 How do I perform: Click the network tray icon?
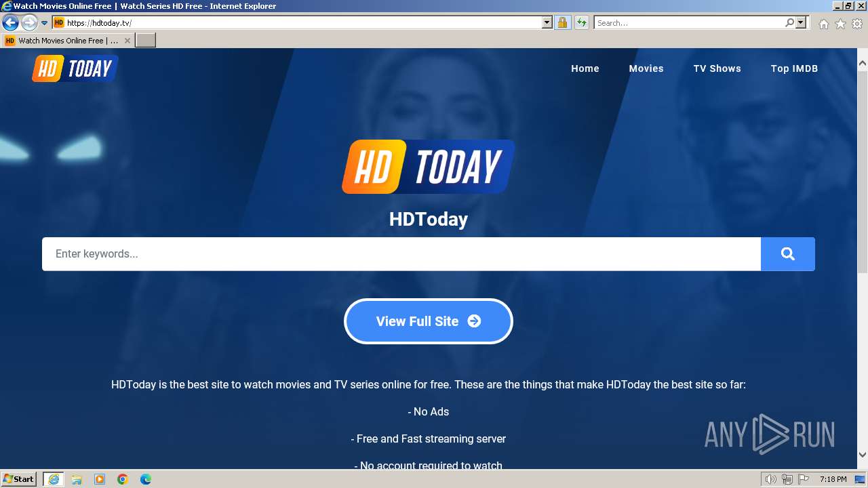pos(787,479)
